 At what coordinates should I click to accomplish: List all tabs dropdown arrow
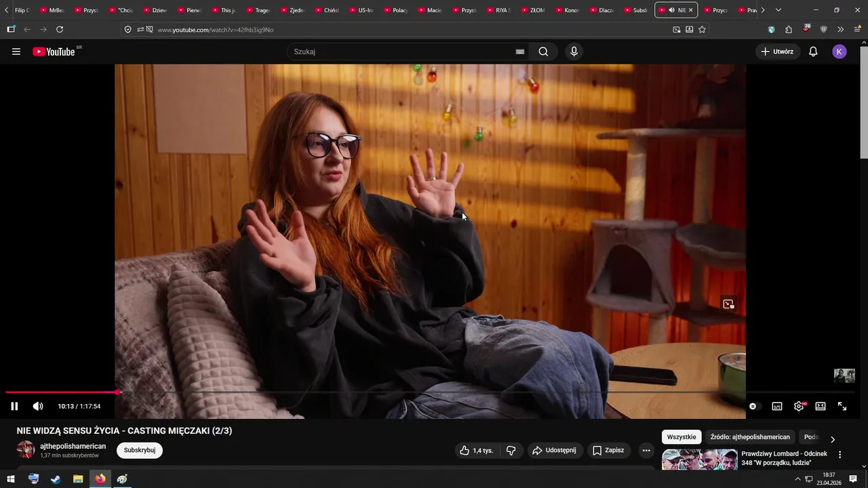tap(778, 10)
